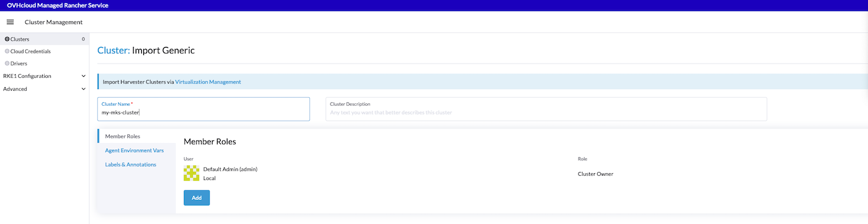Expand the Advanced section
This screenshot has width=868, height=224.
click(x=45, y=88)
